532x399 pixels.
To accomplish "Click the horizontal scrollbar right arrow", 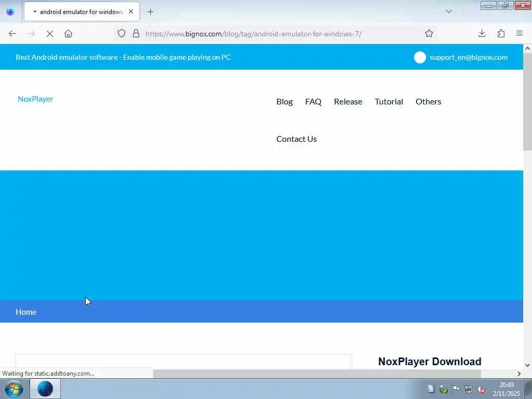I will coord(519,374).
